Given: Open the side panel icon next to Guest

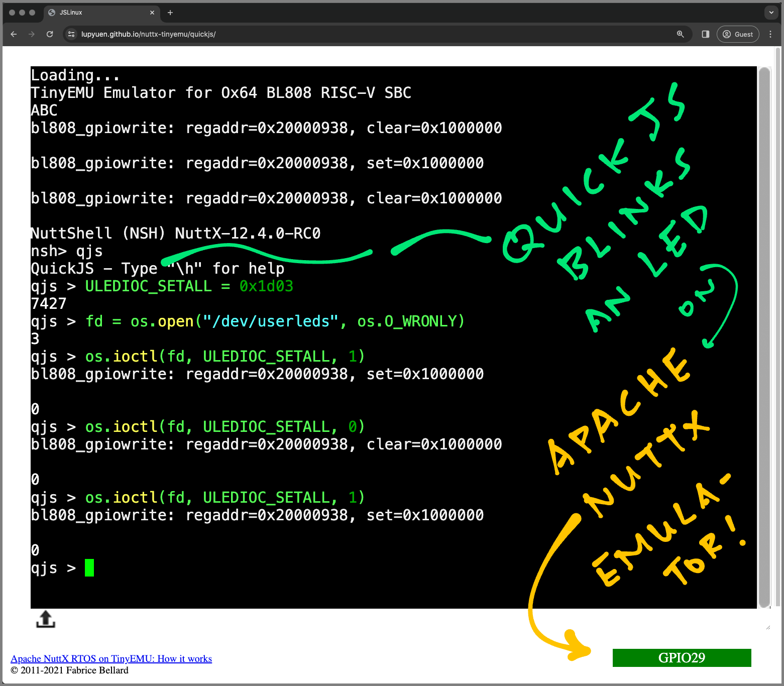Looking at the screenshot, I should pos(705,34).
